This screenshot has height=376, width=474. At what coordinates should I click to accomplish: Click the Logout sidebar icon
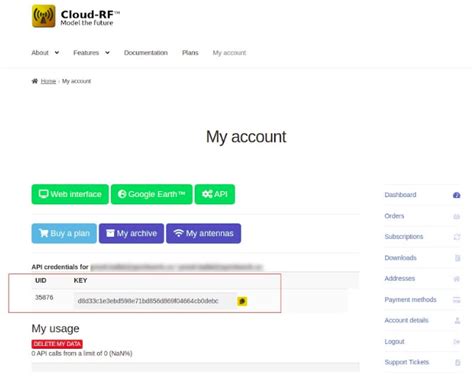click(457, 342)
